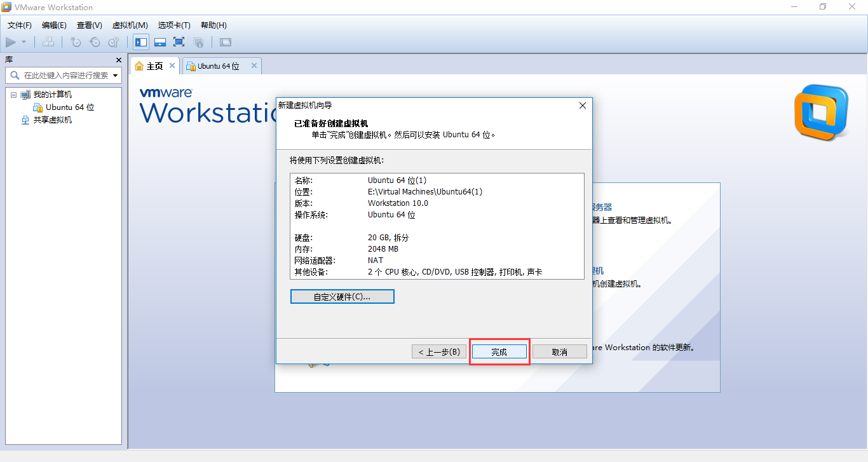Go back with < 上一步(B) button
The image size is (868, 462).
click(x=439, y=351)
